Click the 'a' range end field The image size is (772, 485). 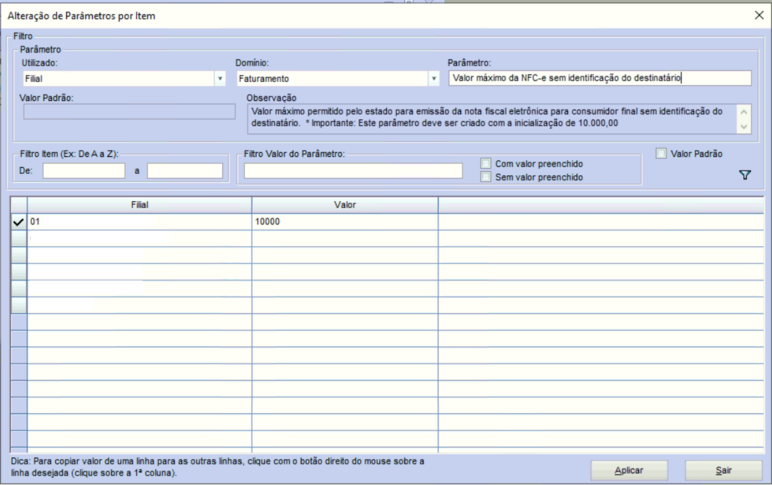tap(185, 171)
